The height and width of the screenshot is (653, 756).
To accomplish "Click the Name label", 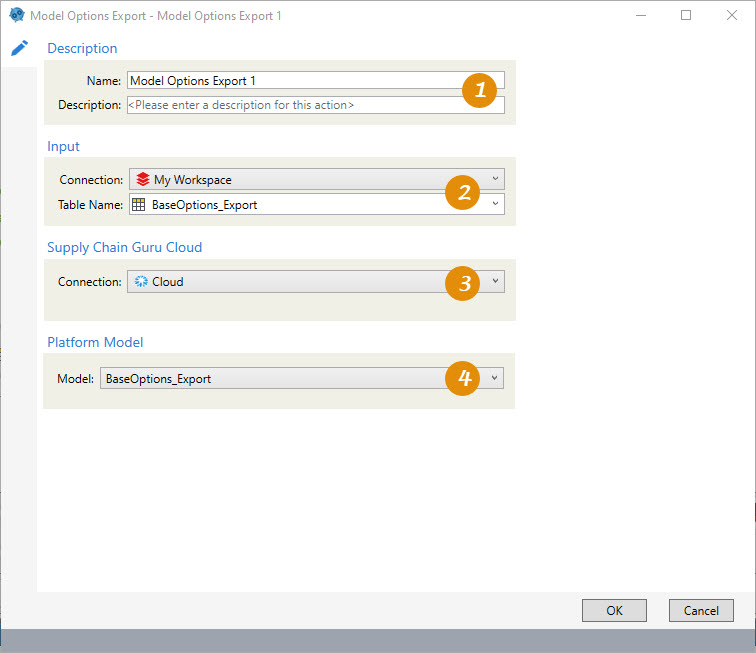I will [104, 81].
